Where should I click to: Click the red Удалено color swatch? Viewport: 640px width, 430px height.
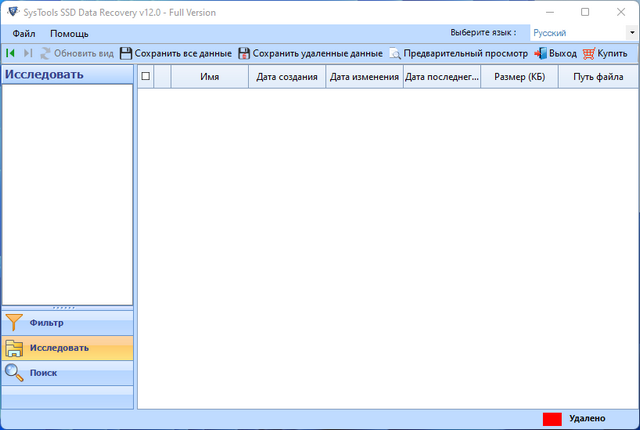click(552, 419)
